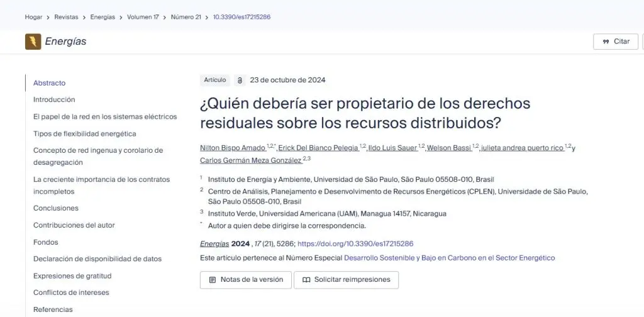Click the Citar quote button
This screenshot has width=644, height=317.
pos(616,42)
